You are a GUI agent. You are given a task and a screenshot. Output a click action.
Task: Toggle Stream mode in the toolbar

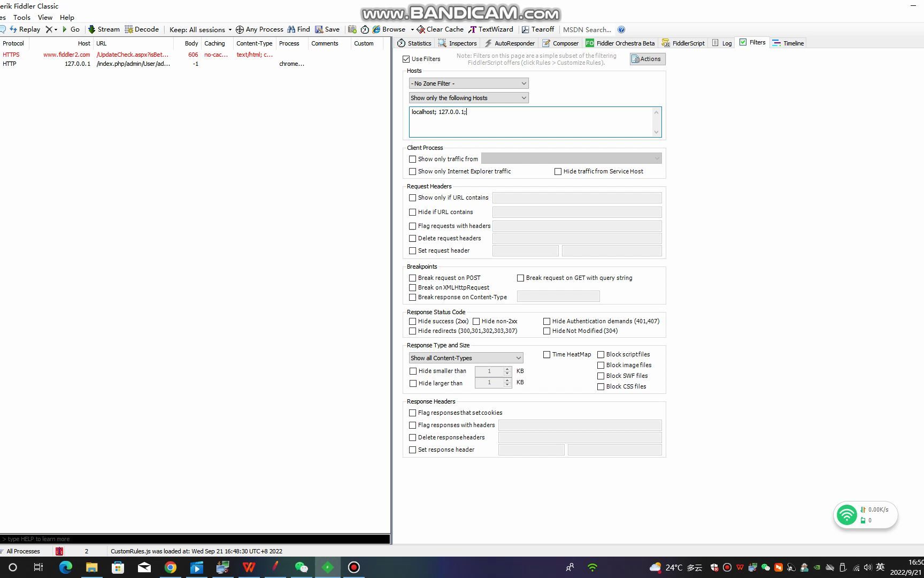104,29
